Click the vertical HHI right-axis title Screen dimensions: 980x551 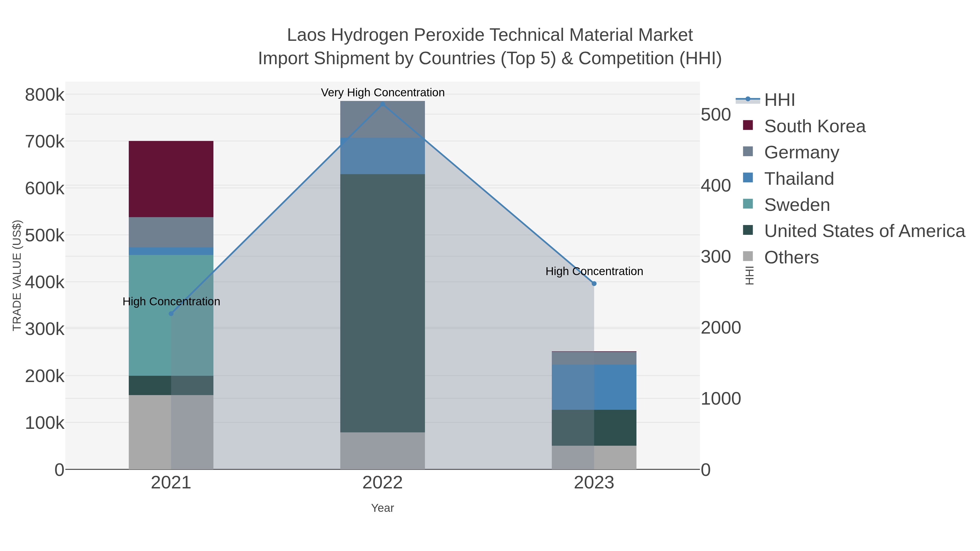[749, 276]
